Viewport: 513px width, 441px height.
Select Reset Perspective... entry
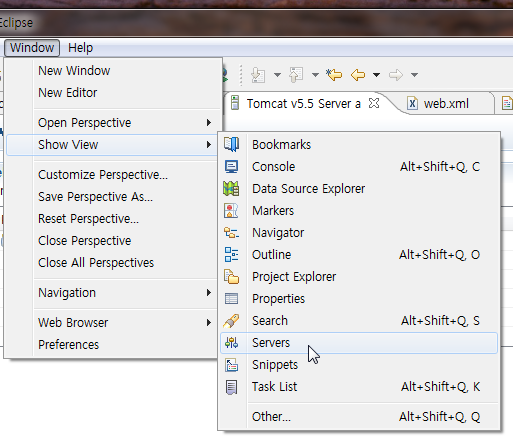click(113, 219)
